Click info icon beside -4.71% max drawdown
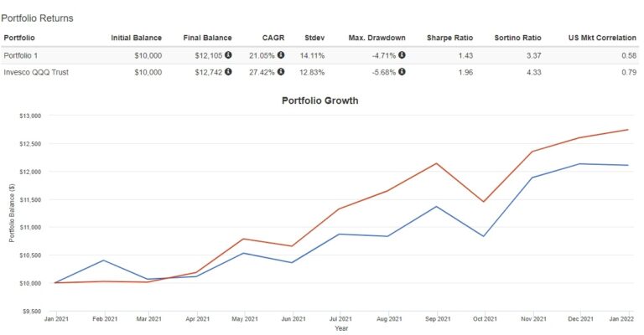Image resolution: width=644 pixels, height=335 pixels. click(x=402, y=55)
